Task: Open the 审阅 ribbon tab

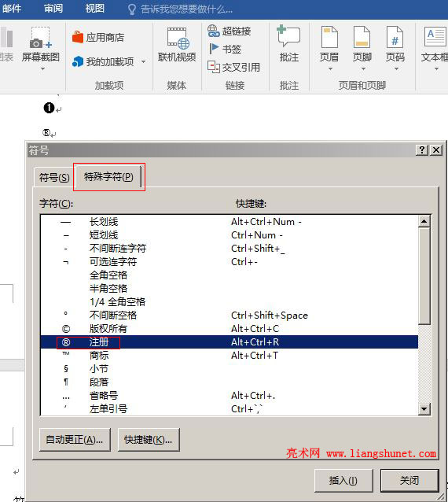Action: [53, 9]
